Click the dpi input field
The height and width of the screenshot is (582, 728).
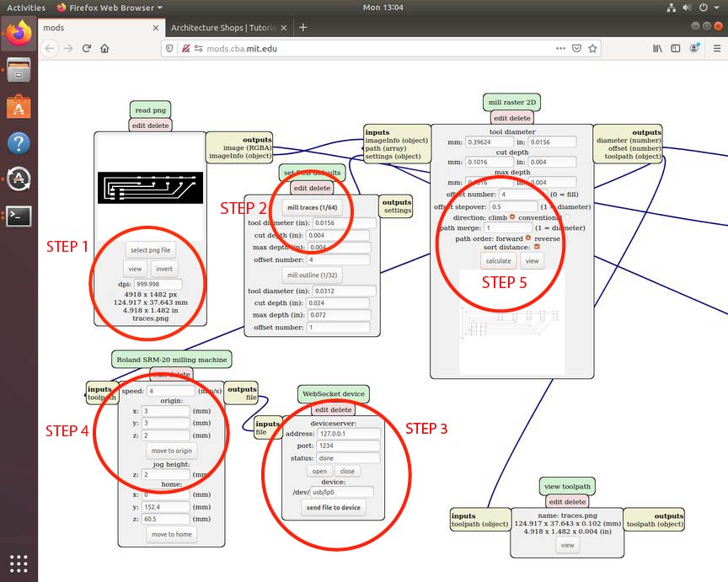tap(158, 285)
